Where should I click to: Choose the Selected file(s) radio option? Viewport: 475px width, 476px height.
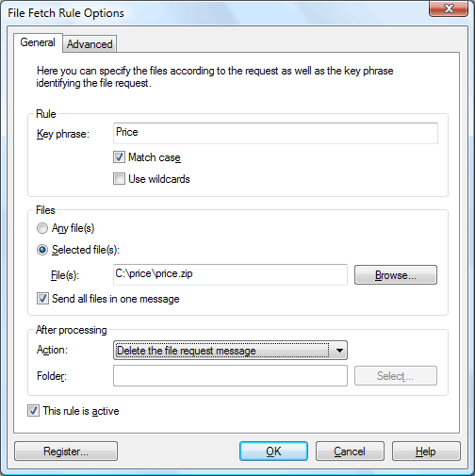[x=42, y=250]
